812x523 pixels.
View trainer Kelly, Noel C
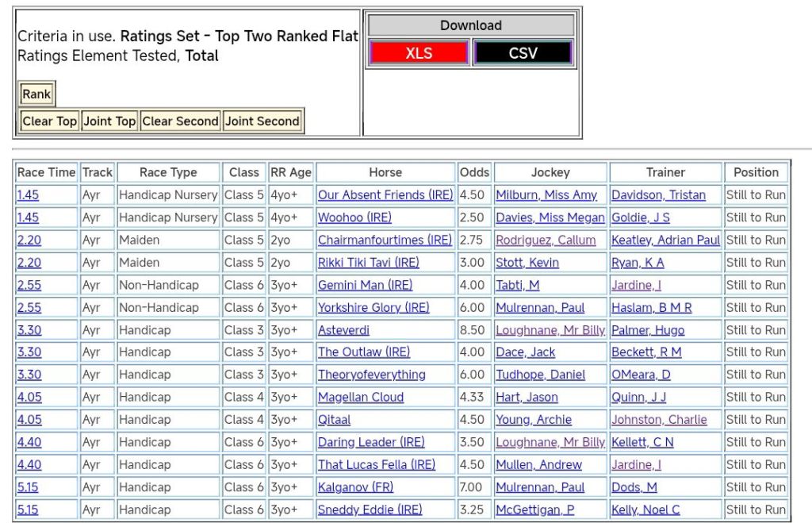645,510
